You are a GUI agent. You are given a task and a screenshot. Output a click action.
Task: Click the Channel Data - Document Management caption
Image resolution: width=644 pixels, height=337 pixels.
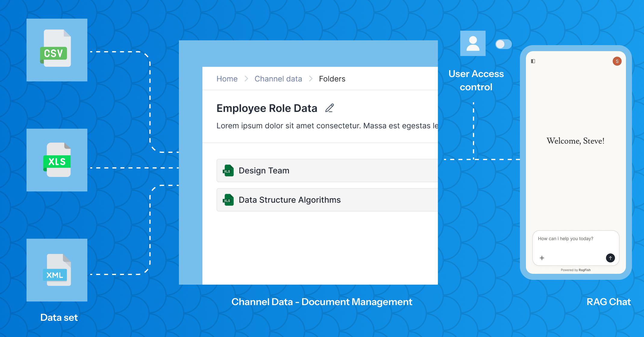322,302
